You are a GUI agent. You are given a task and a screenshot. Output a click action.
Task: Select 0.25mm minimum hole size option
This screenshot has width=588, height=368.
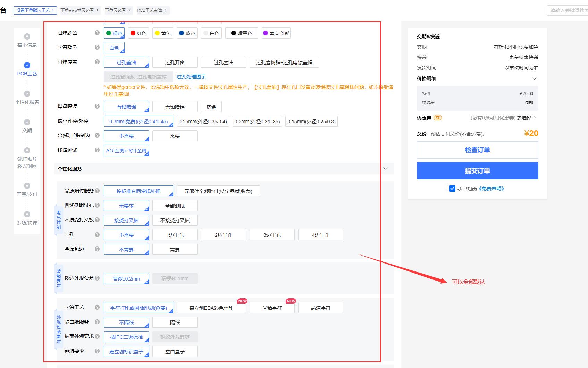pyautogui.click(x=203, y=122)
